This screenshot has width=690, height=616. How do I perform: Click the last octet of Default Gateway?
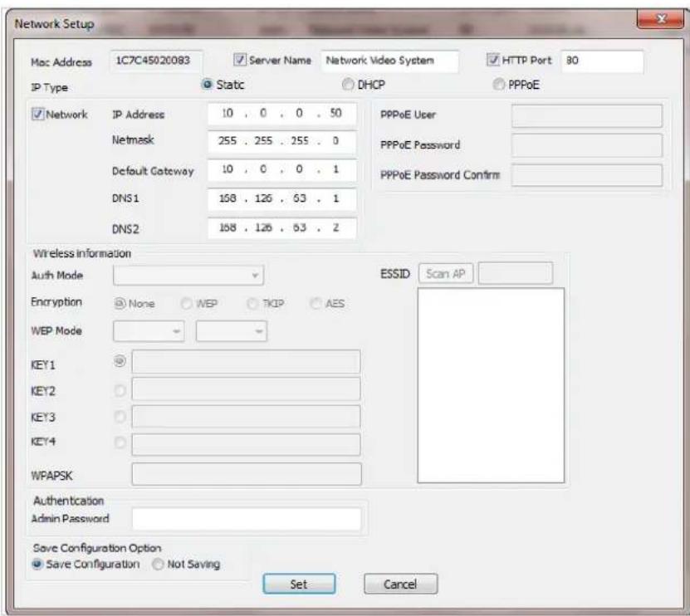[x=335, y=170]
